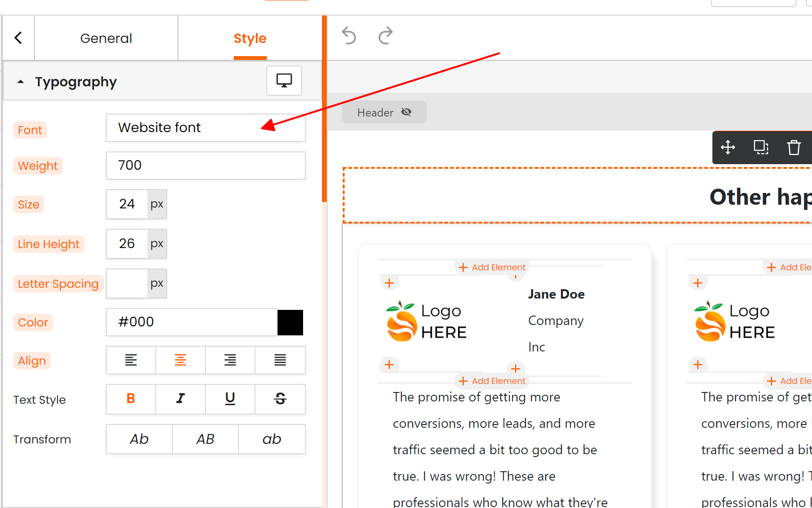Screen dimensions: 812x508
Task: Change the Size unit px
Action: pos(157,204)
